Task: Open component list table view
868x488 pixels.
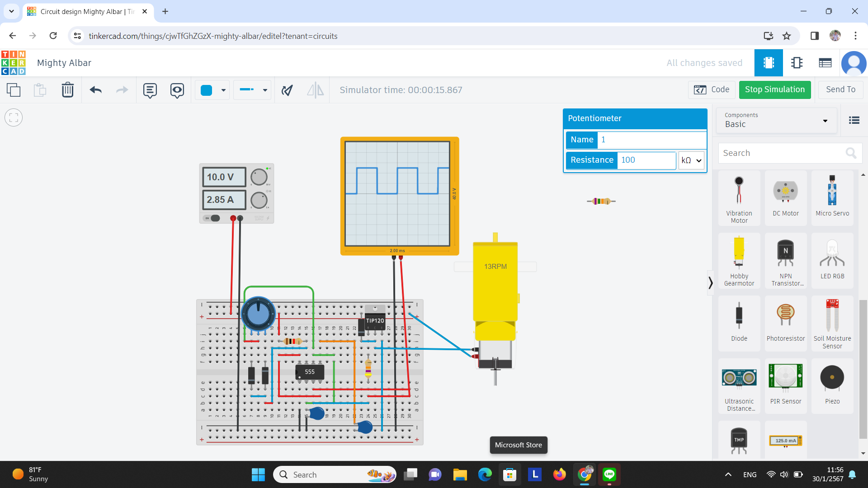Action: click(825, 63)
